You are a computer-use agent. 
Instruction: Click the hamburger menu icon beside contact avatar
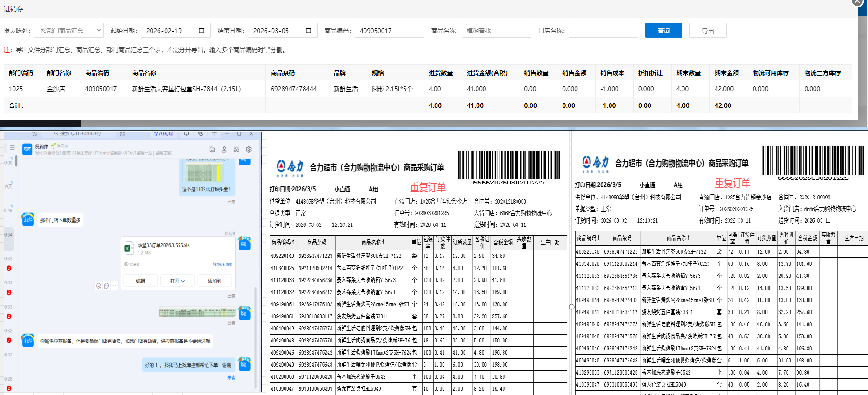click(x=12, y=148)
